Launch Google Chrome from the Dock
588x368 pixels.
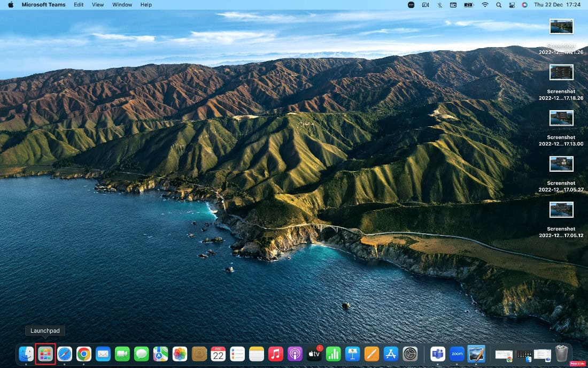83,354
